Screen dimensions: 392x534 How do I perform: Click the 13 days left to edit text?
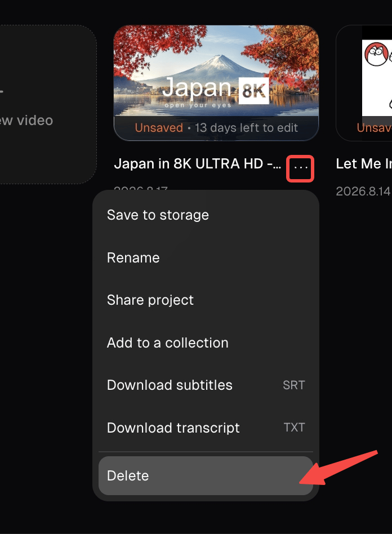(246, 128)
